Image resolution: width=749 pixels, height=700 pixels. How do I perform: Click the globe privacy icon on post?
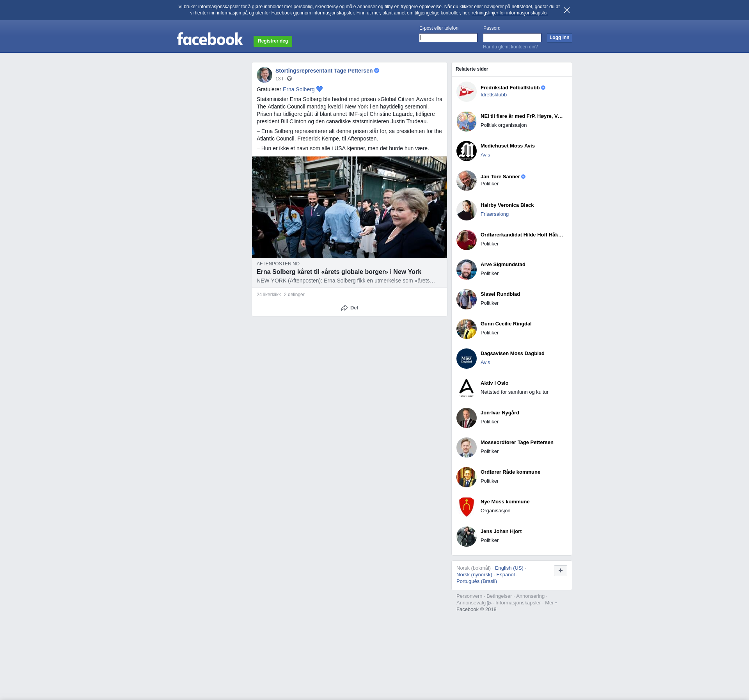click(289, 79)
